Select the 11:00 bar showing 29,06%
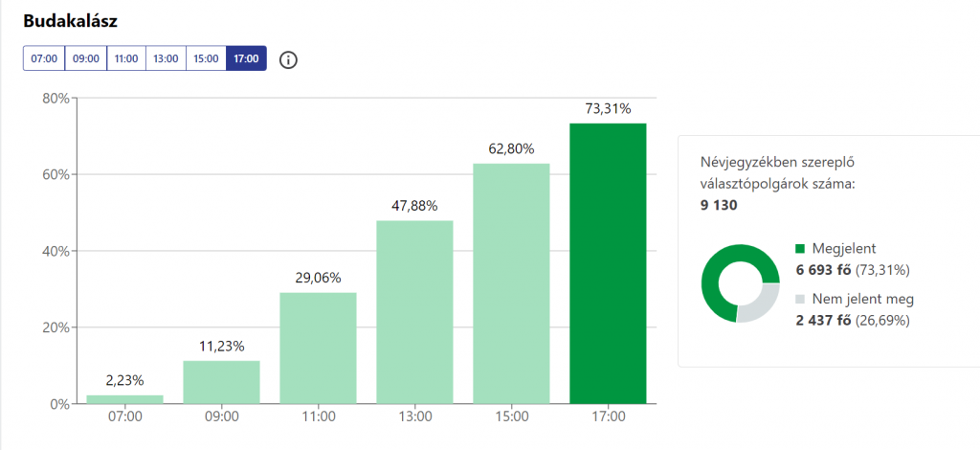980x450 pixels. [318, 349]
